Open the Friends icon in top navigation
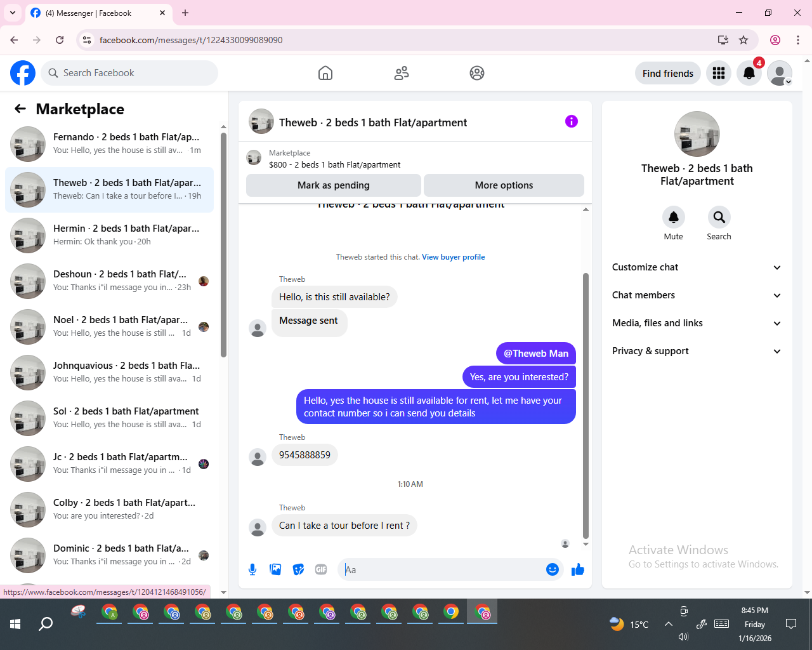This screenshot has width=812, height=650. pos(402,73)
